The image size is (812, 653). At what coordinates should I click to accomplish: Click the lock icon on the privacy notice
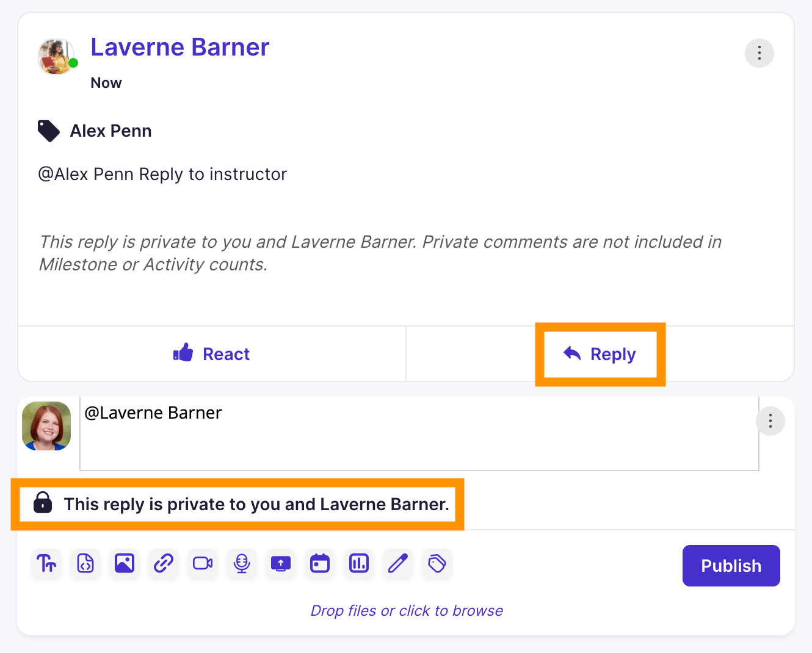pos(42,504)
